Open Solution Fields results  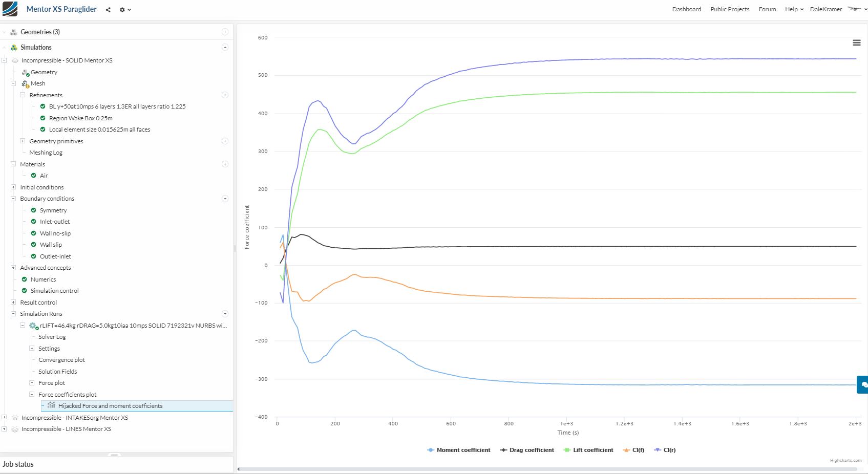point(58,372)
